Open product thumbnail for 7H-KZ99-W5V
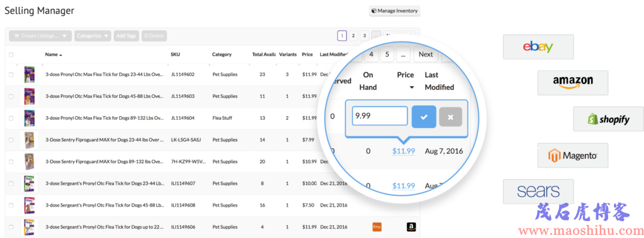This screenshot has height=238, width=644. [29, 161]
